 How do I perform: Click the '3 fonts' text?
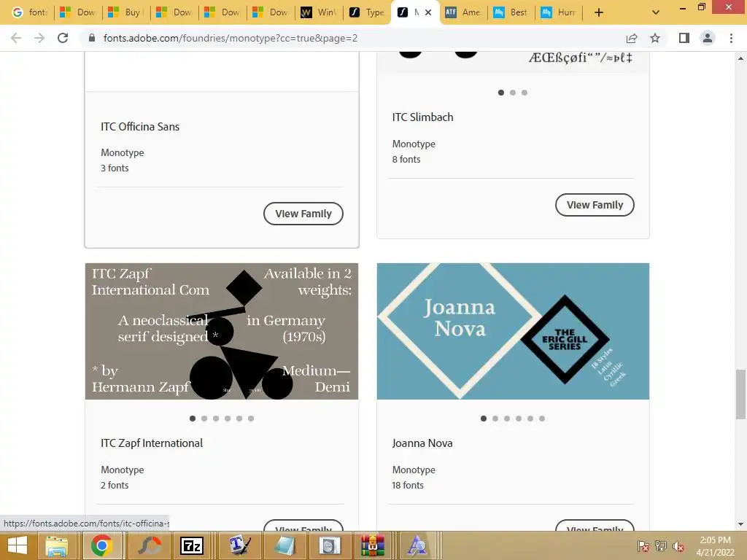(x=115, y=168)
